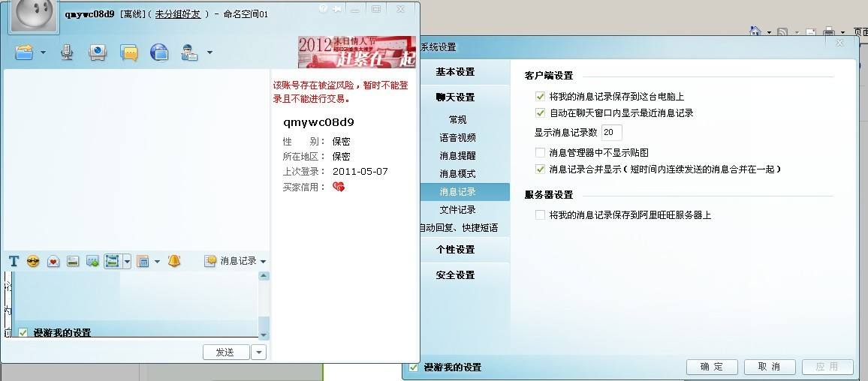The height and width of the screenshot is (381, 868).
Task: Open the font formatting T tool
Action: (x=14, y=261)
